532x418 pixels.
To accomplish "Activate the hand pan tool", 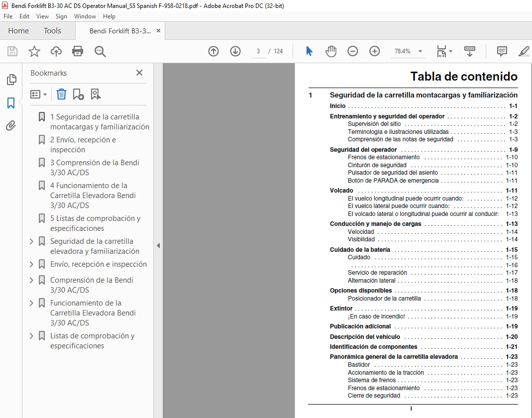I will point(331,51).
